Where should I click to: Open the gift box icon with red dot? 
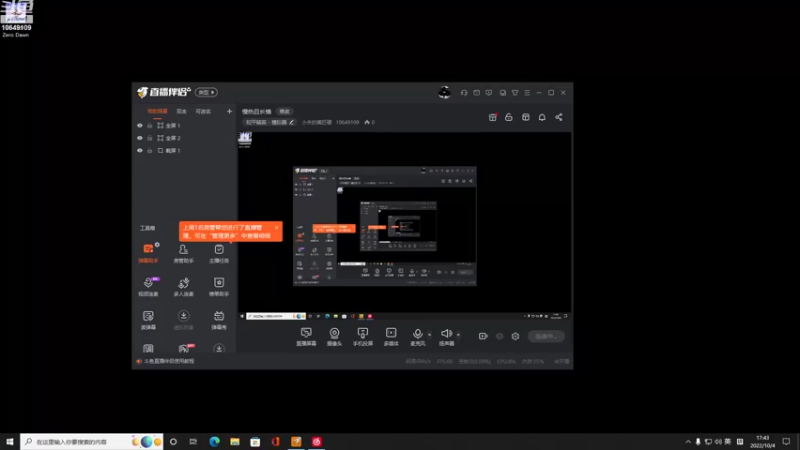pos(492,117)
